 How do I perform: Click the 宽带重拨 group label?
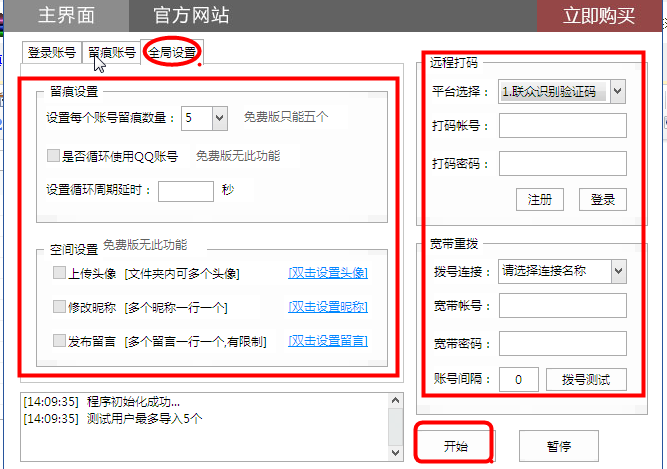coord(454,244)
